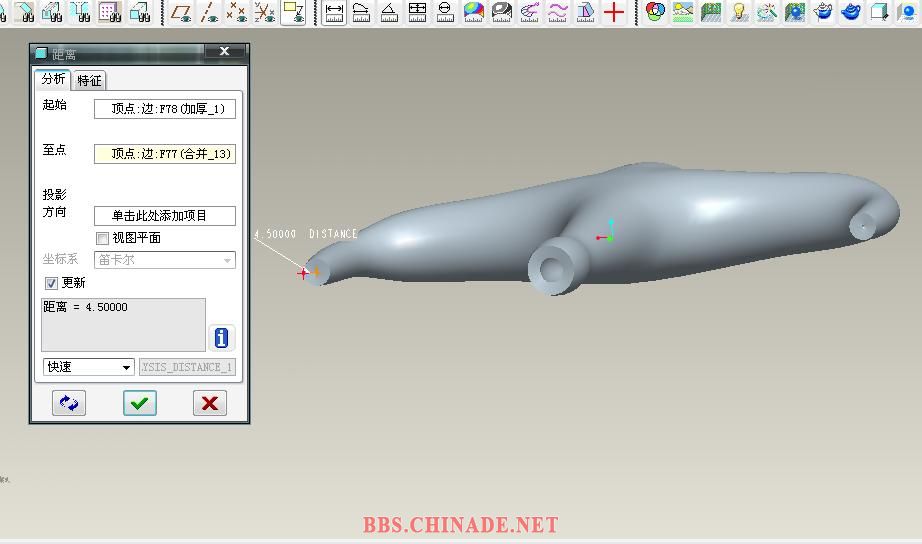Cancel with the red X button
Image resolution: width=922 pixels, height=544 pixels.
tap(210, 403)
